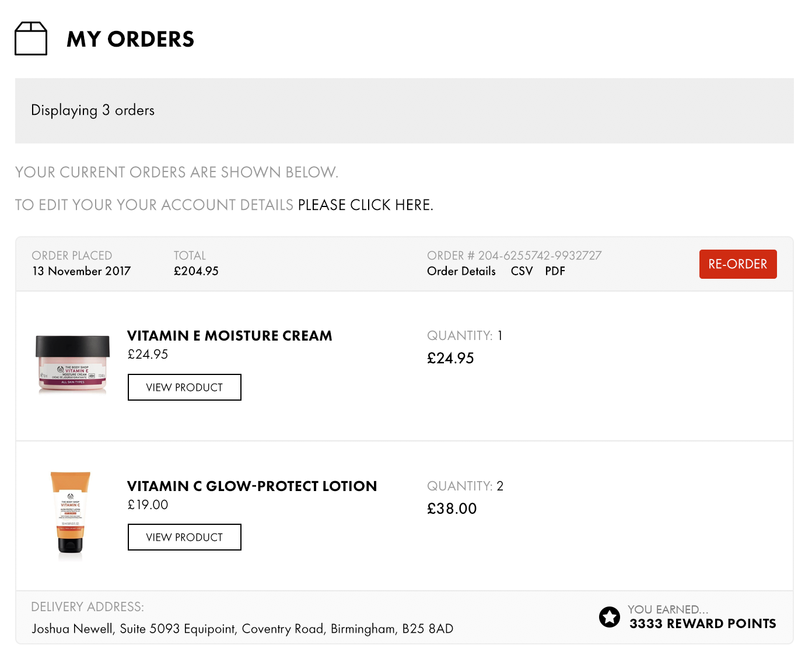Click the Displaying 3 orders banner
Screen dimensions: 812x659
[404, 111]
